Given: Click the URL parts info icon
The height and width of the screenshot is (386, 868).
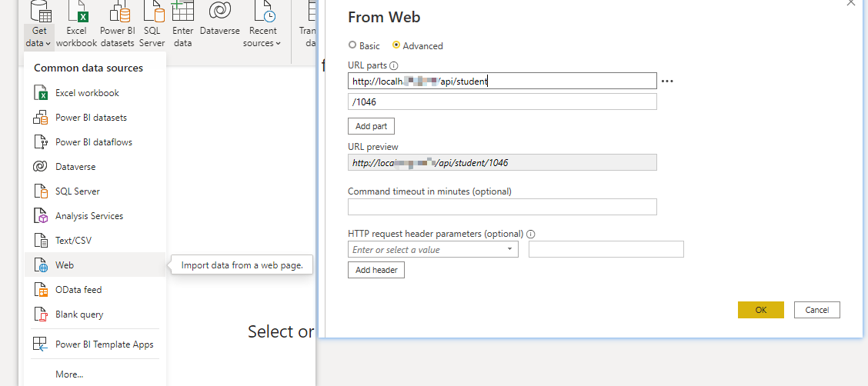Looking at the screenshot, I should coord(393,65).
